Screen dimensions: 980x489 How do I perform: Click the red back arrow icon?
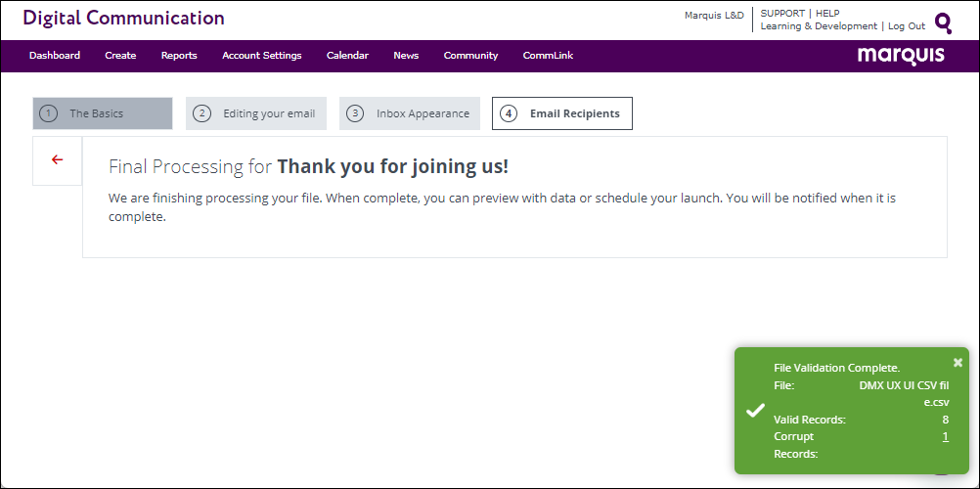(x=57, y=159)
